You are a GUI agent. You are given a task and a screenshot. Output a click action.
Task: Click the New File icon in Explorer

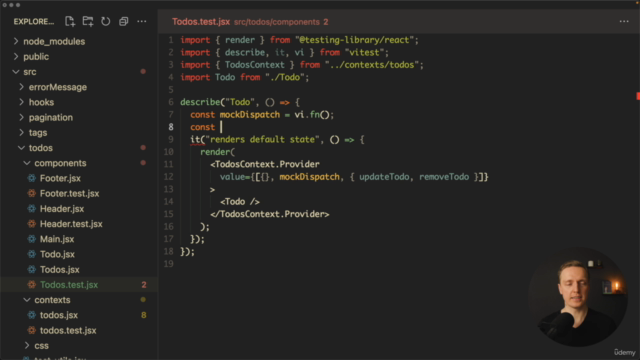pos(70,21)
